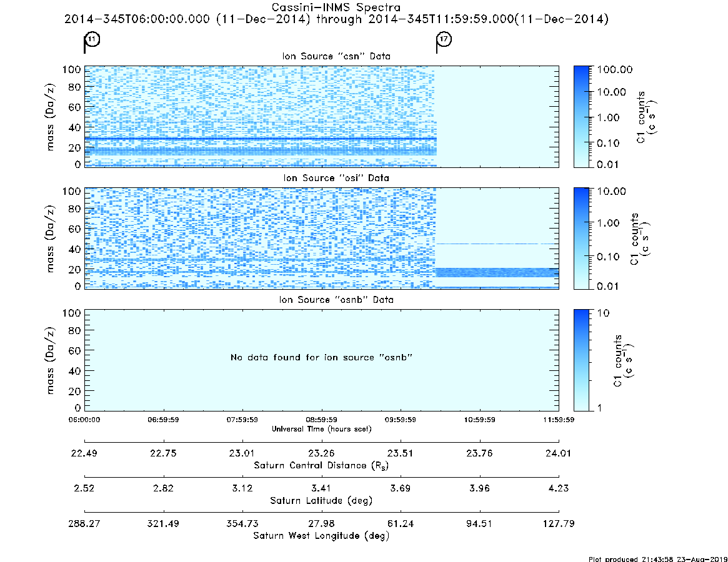
Task: Click the 100.00 label on csn color bar
Action: coord(615,69)
